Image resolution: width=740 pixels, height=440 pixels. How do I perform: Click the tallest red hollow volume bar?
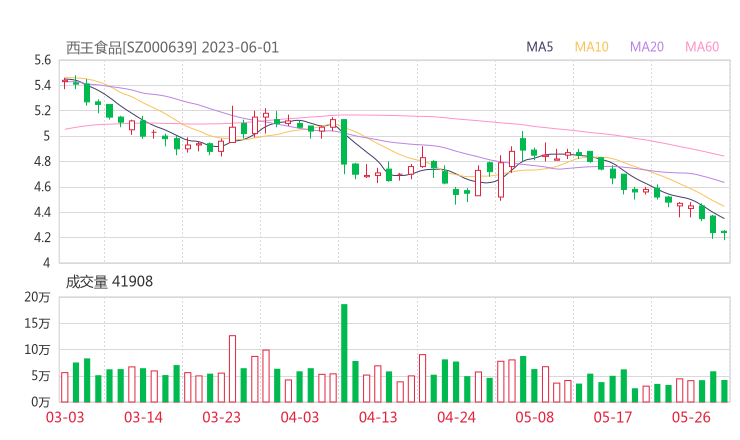(x=232, y=369)
